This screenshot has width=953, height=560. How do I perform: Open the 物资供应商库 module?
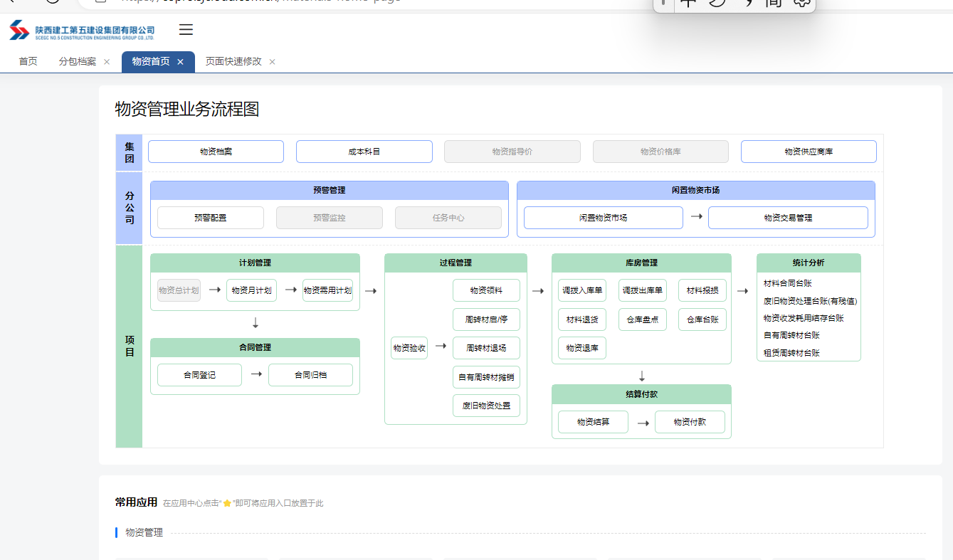point(808,152)
